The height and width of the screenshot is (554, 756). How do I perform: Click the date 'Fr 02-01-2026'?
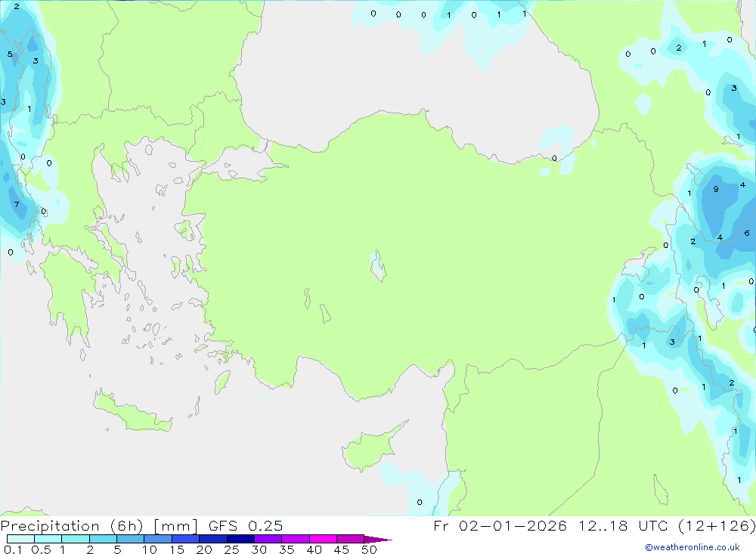tap(500, 526)
